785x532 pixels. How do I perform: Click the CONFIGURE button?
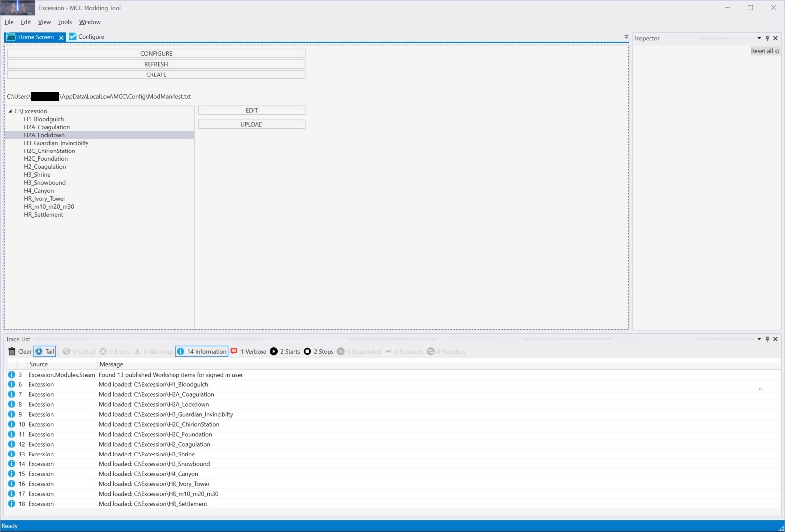click(156, 53)
